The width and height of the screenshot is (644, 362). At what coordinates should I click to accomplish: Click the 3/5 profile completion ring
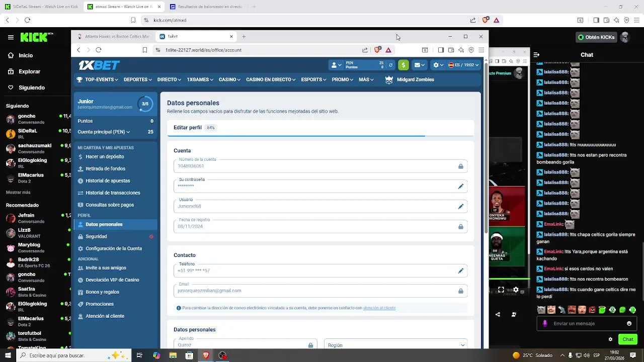145,104
